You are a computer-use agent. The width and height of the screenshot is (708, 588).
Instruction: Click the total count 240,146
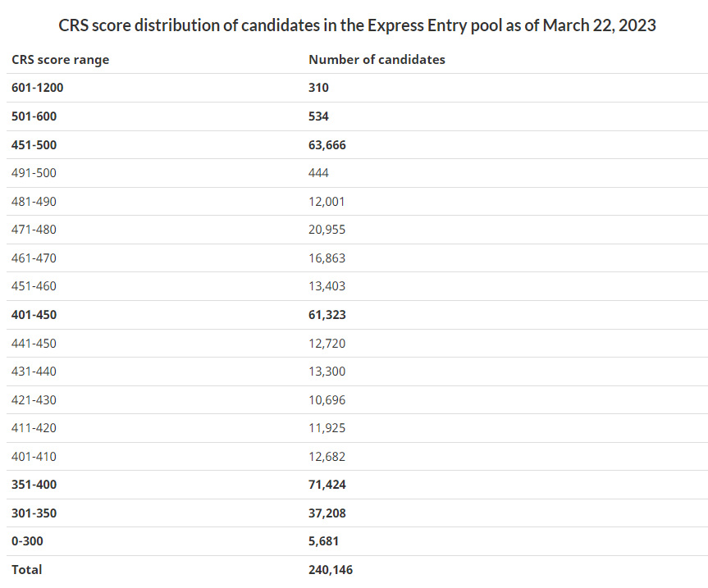coord(330,570)
